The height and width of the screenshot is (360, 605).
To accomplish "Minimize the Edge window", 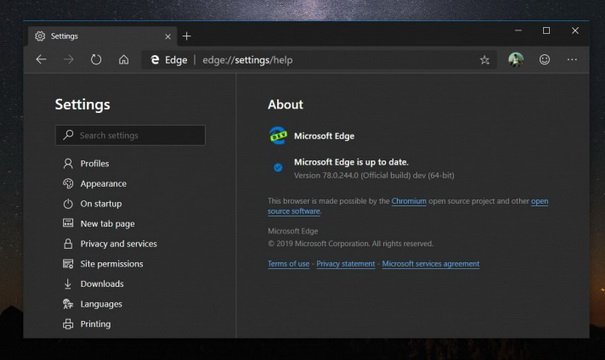I will click(518, 30).
